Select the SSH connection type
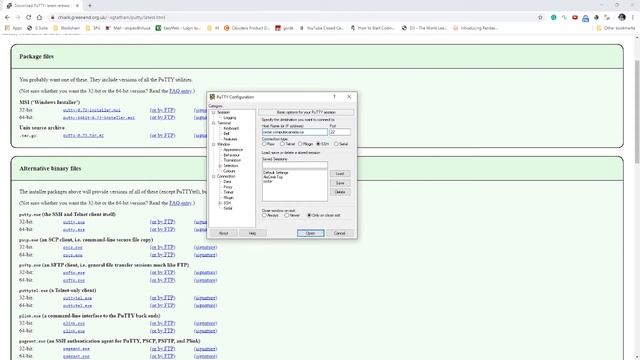The width and height of the screenshot is (640, 360). pyautogui.click(x=318, y=144)
